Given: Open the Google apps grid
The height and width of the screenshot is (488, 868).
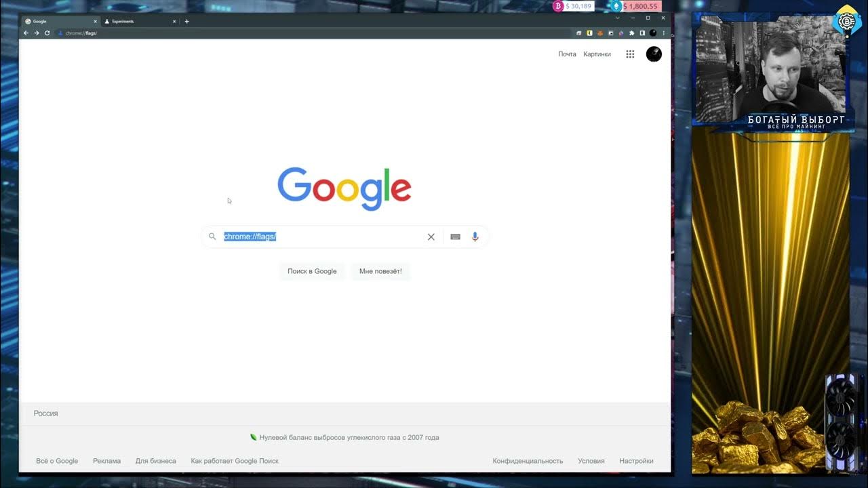Looking at the screenshot, I should pyautogui.click(x=630, y=54).
